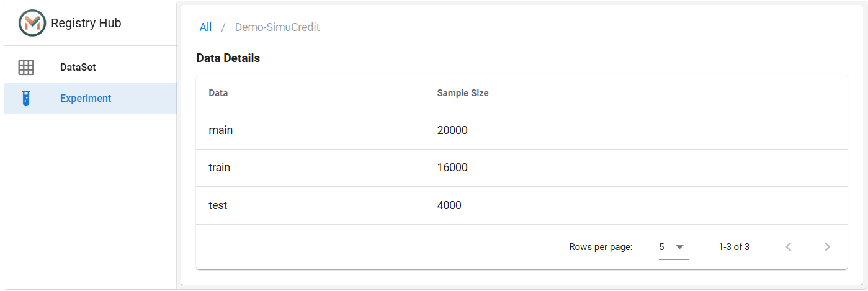868x291 pixels.
Task: Sort by the Sample Size column header
Action: point(463,93)
